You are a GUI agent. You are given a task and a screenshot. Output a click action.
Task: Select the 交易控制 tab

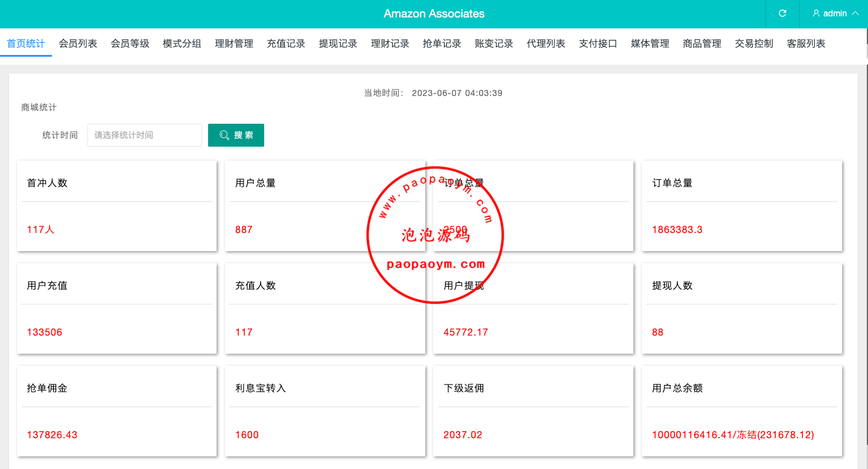point(753,43)
